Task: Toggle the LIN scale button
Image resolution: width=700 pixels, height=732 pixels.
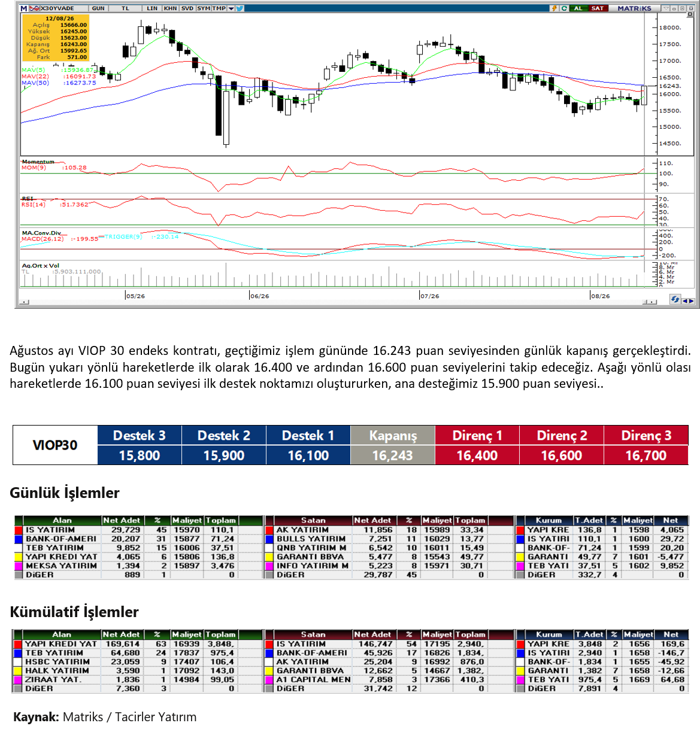Action: [152, 8]
